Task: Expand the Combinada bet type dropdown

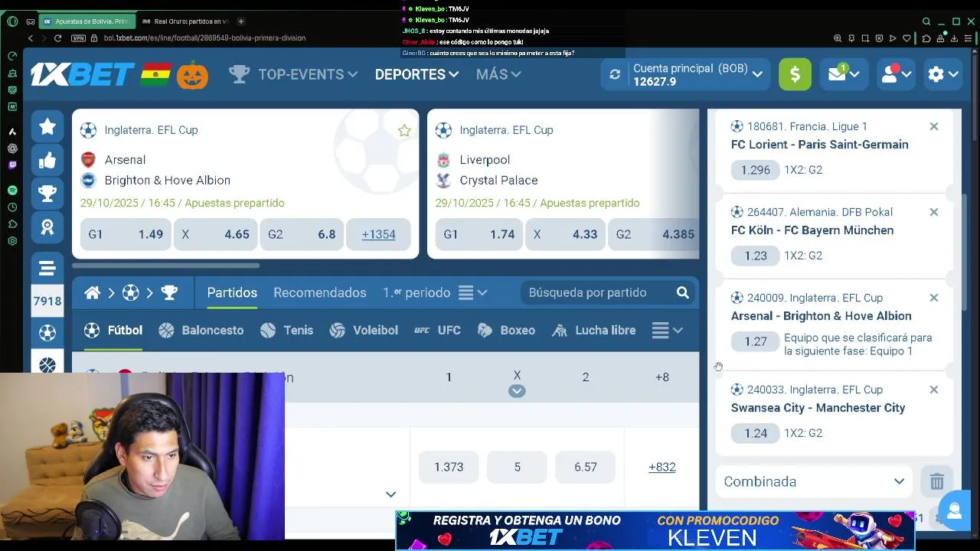Action: point(815,481)
